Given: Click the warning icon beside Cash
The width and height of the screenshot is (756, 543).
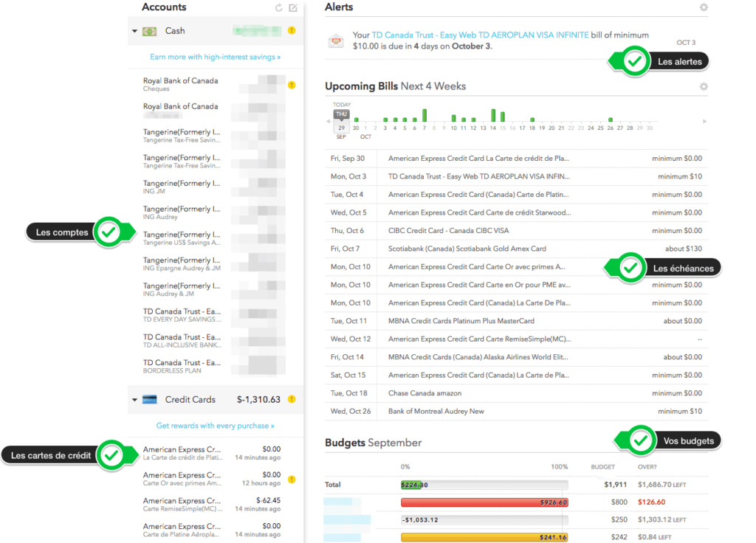Looking at the screenshot, I should [x=292, y=31].
